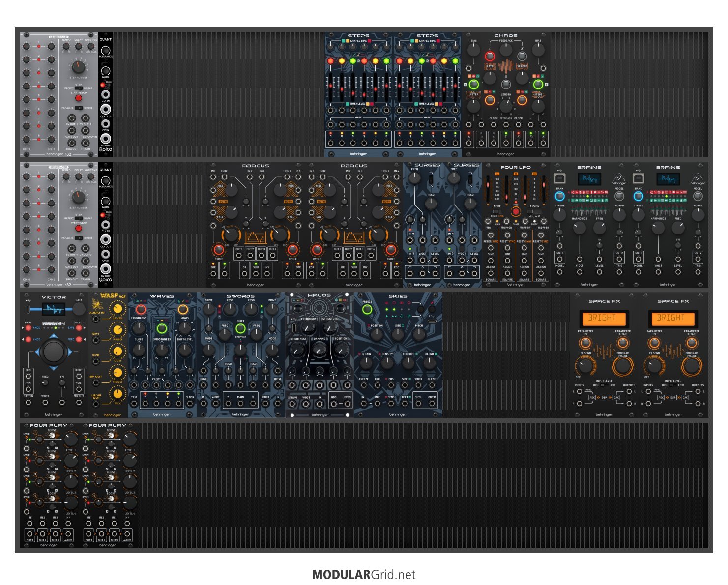Click the USB port on the Victor module
The height and width of the screenshot is (585, 728).
tap(29, 310)
